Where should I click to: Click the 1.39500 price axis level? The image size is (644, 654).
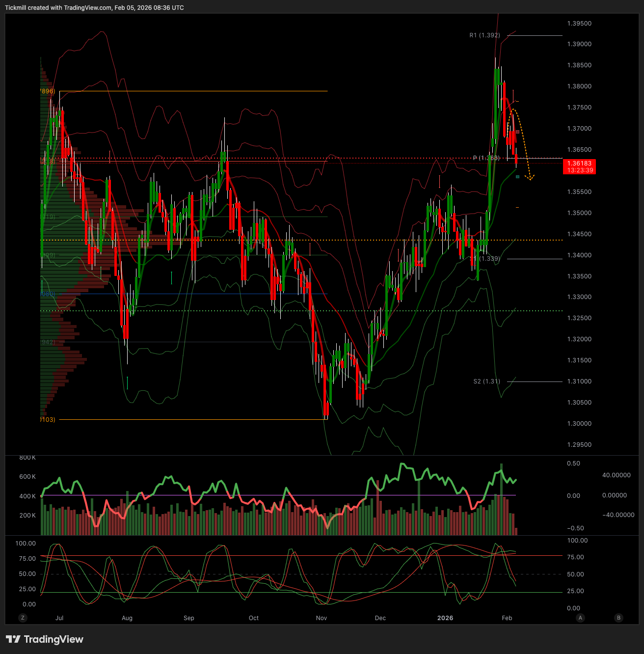[579, 24]
